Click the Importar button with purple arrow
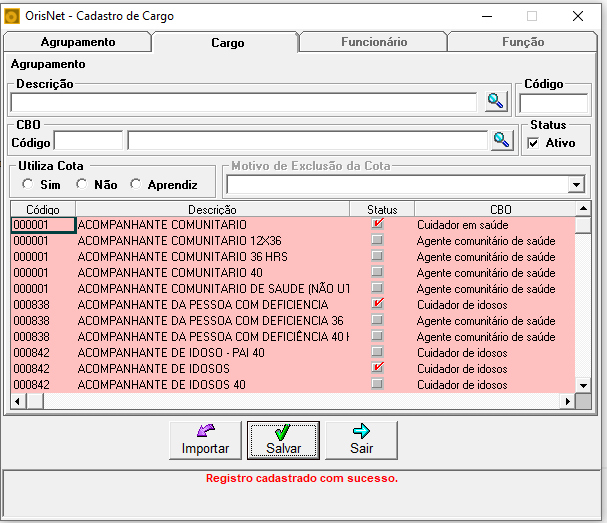This screenshot has height=523, width=607. pos(205,441)
